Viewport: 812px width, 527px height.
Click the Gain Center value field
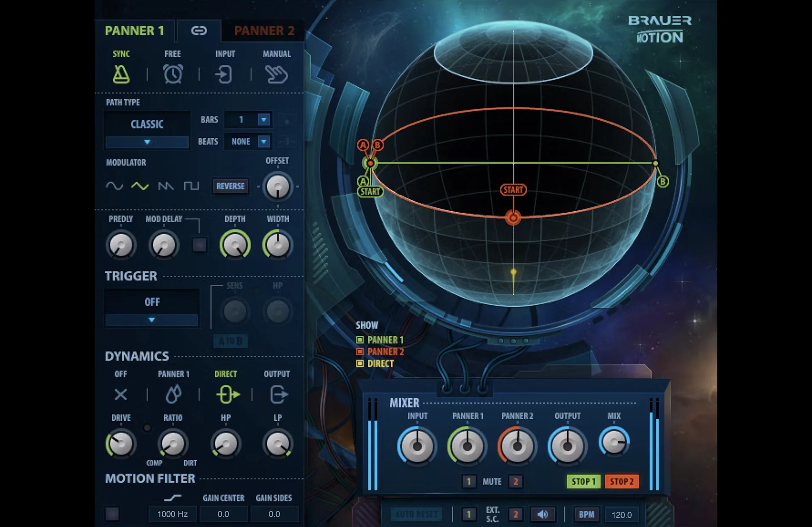pos(223,514)
